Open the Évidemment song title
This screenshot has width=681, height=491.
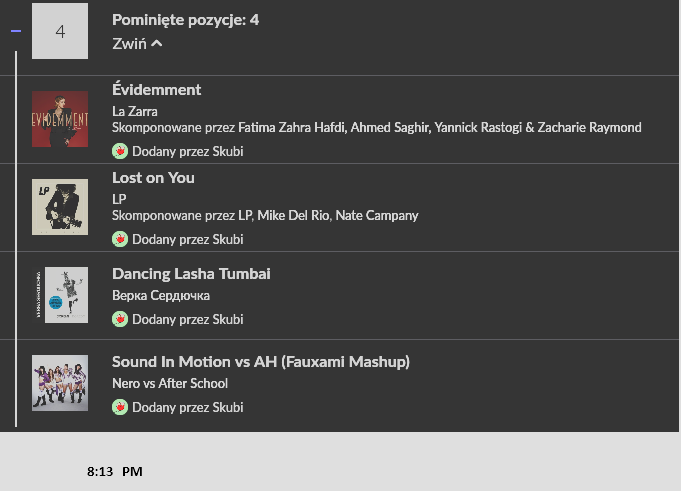click(x=156, y=89)
